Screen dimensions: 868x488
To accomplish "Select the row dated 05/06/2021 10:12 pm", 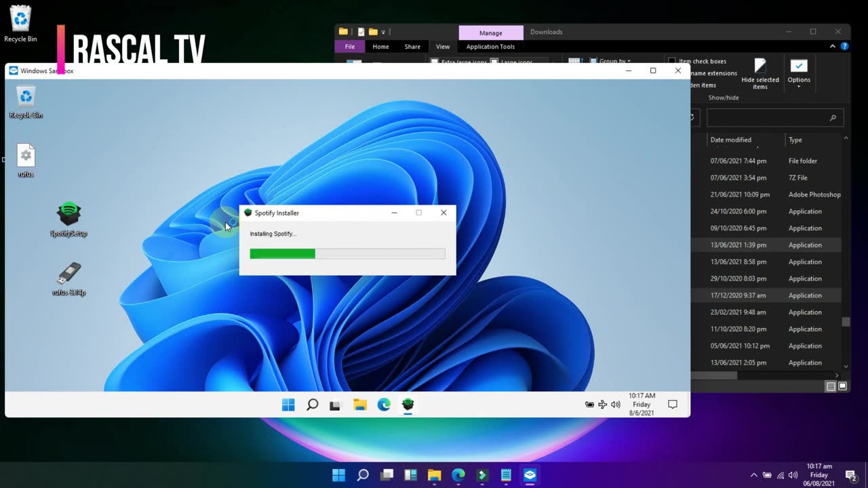I will point(766,346).
